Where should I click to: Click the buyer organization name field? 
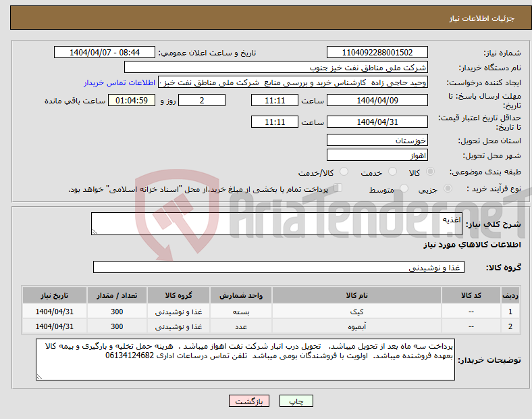[x=276, y=67]
